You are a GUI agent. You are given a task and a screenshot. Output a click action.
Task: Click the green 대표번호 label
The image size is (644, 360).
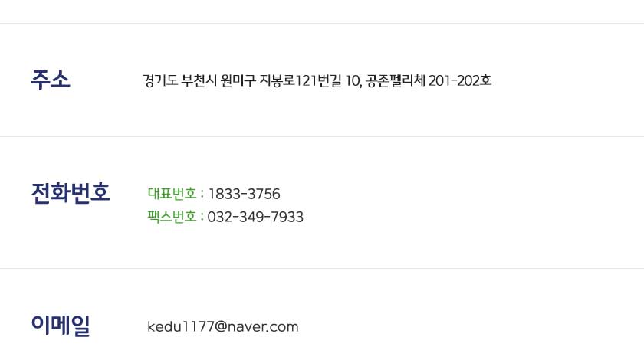[x=172, y=193]
